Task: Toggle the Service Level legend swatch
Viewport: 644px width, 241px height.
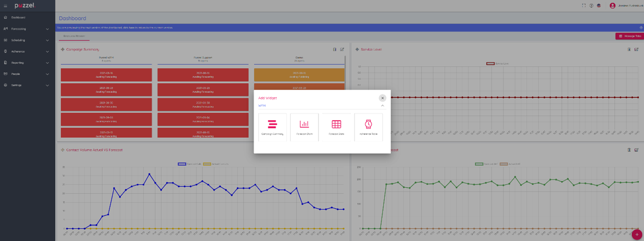Action: [x=490, y=64]
